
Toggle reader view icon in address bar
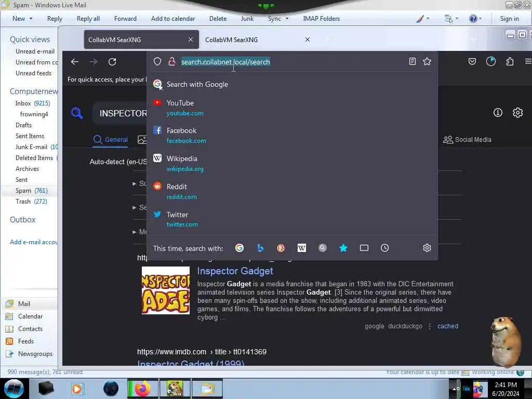coord(412,61)
